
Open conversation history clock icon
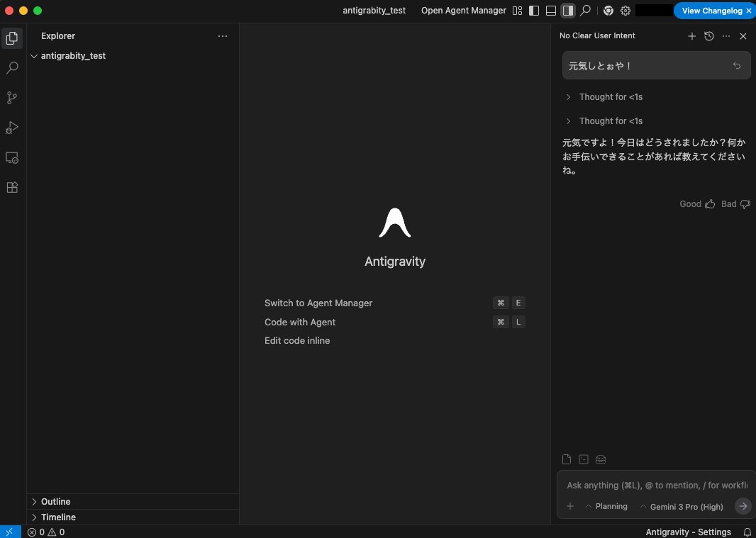pos(708,36)
